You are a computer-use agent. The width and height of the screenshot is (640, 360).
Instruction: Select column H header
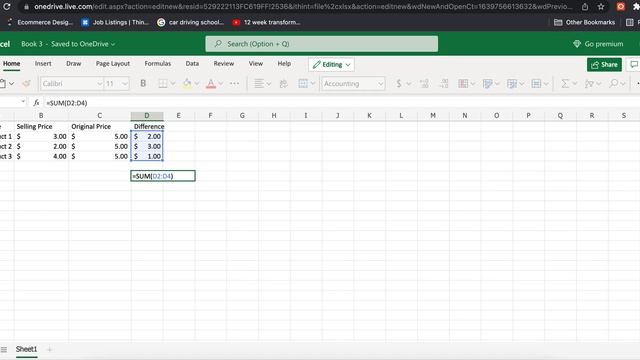tap(274, 116)
